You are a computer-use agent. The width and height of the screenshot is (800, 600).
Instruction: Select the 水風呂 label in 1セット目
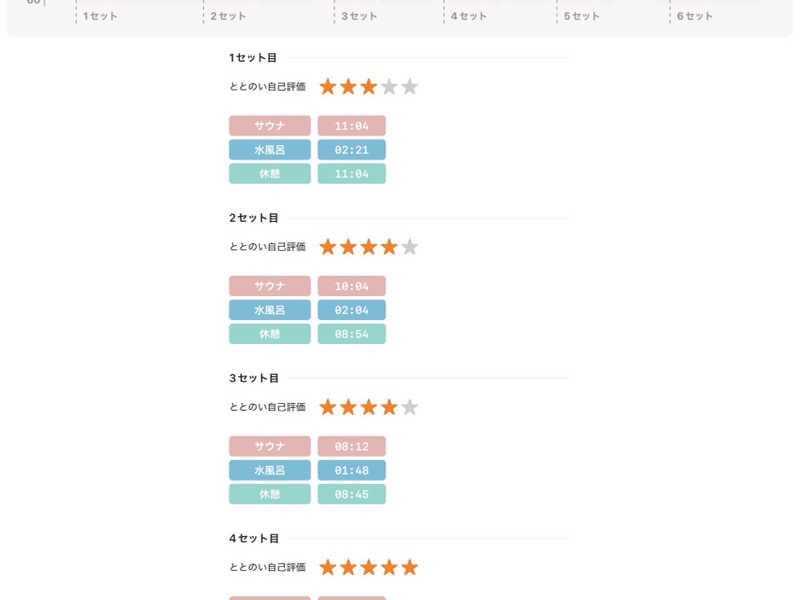point(269,149)
